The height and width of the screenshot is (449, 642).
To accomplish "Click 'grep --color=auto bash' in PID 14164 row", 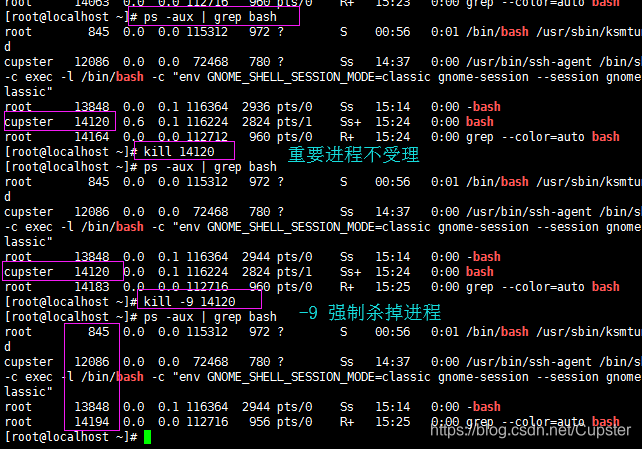I will coord(543,137).
